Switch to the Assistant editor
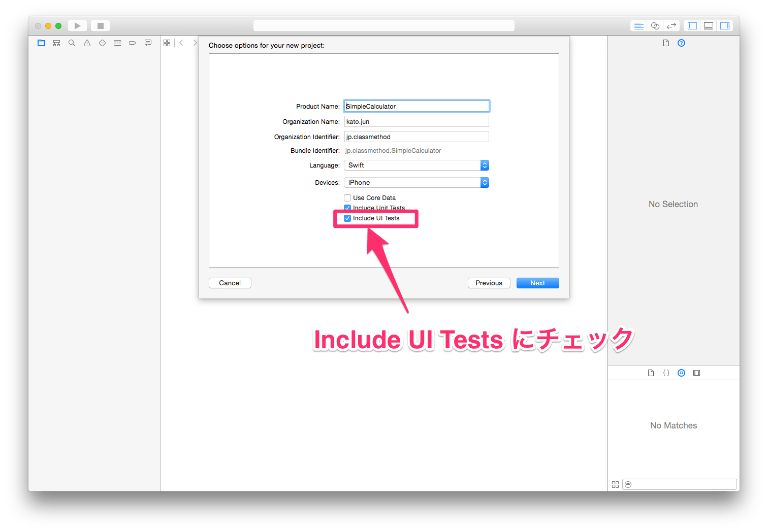 click(x=655, y=25)
